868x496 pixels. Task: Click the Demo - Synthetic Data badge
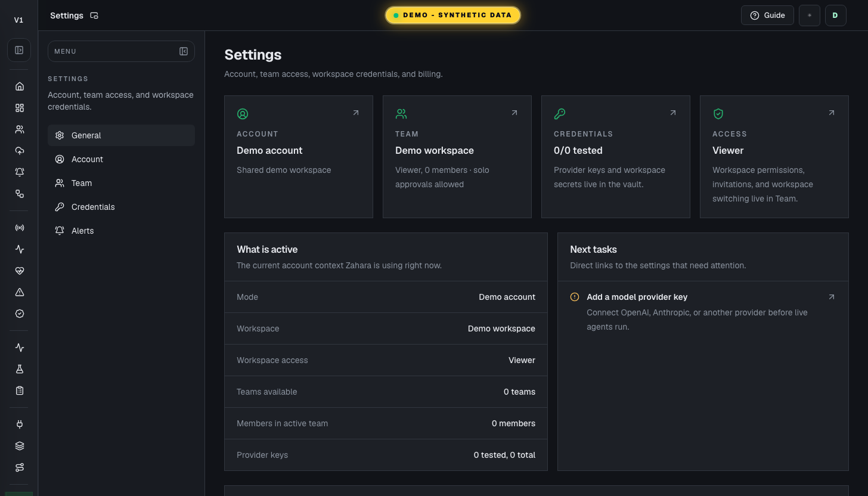[x=453, y=15]
